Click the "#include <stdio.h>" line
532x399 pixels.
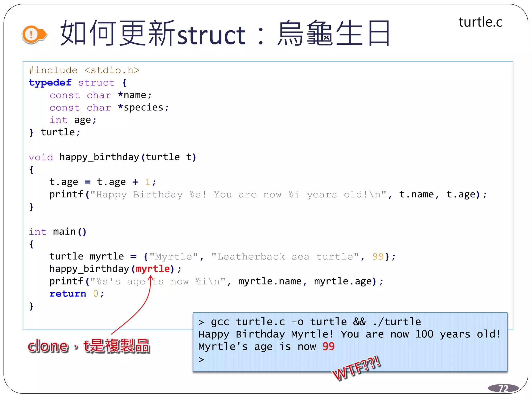(84, 70)
